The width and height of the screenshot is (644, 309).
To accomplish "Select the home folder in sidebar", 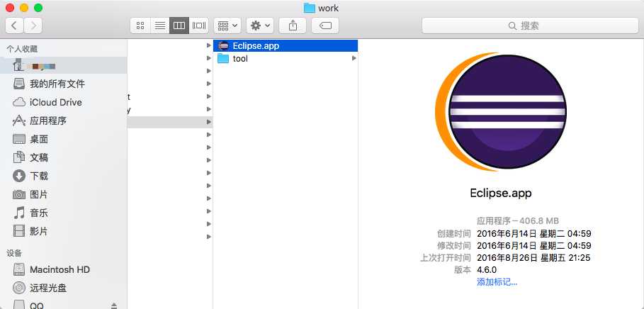I will point(64,65).
